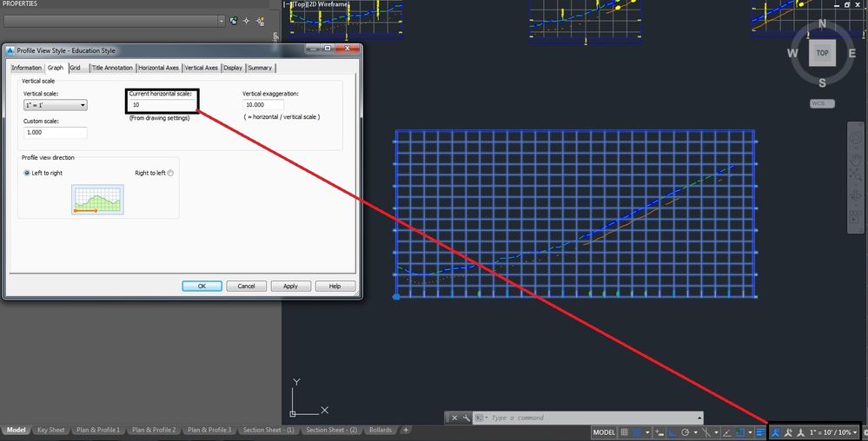
Task: Click Select Objects icon in Properties palette
Action: pyautogui.click(x=247, y=21)
